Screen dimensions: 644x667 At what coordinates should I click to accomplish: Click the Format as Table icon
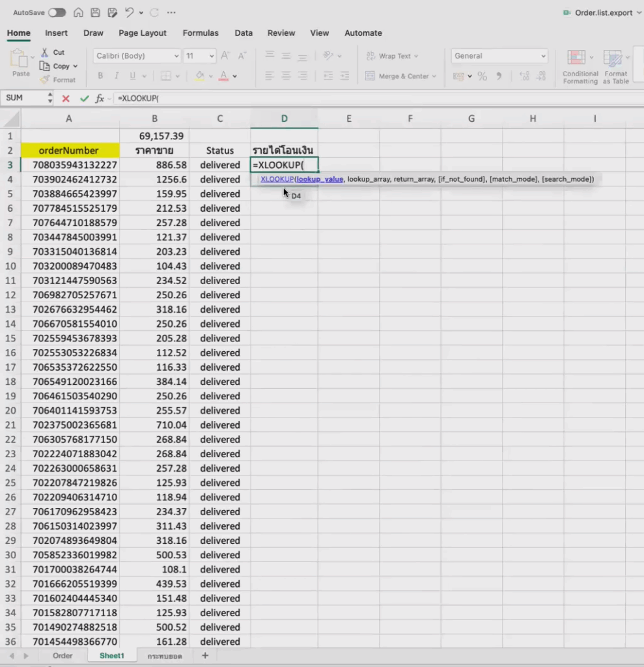613,59
